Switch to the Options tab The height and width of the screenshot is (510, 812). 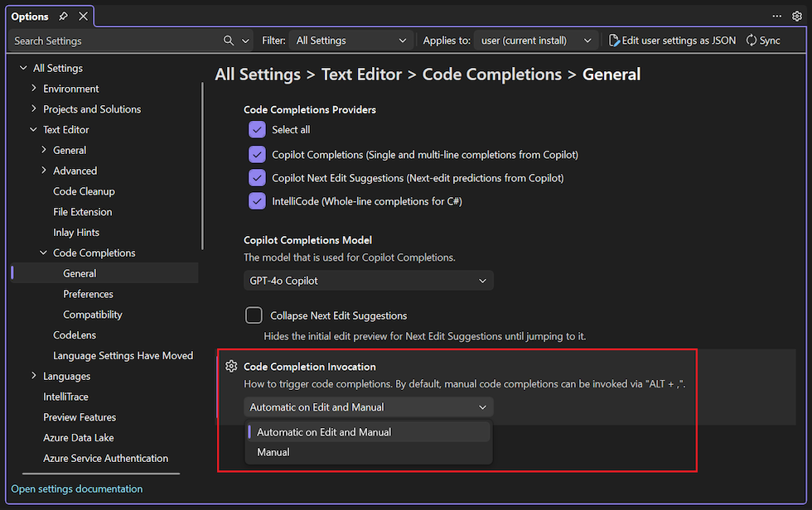tap(31, 15)
